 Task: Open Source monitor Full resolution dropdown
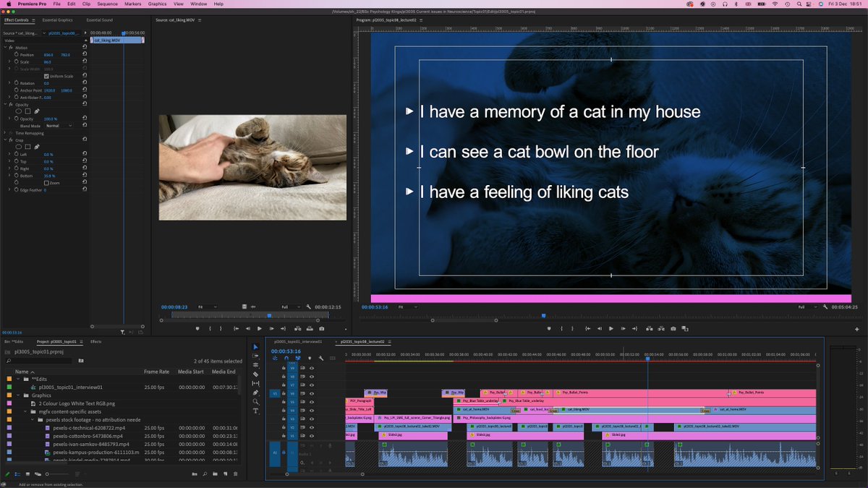pyautogui.click(x=289, y=307)
